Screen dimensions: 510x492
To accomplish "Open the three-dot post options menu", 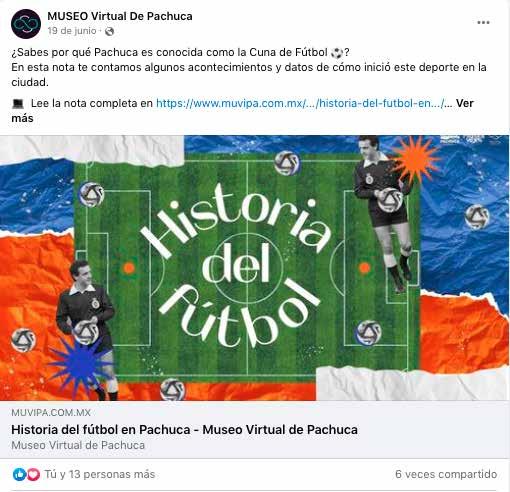I will 483,23.
